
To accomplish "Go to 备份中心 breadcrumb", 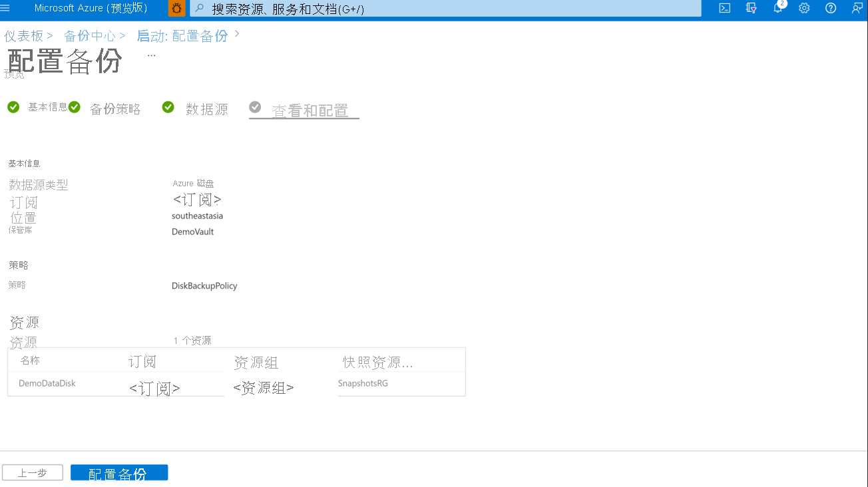I will pyautogui.click(x=90, y=36).
